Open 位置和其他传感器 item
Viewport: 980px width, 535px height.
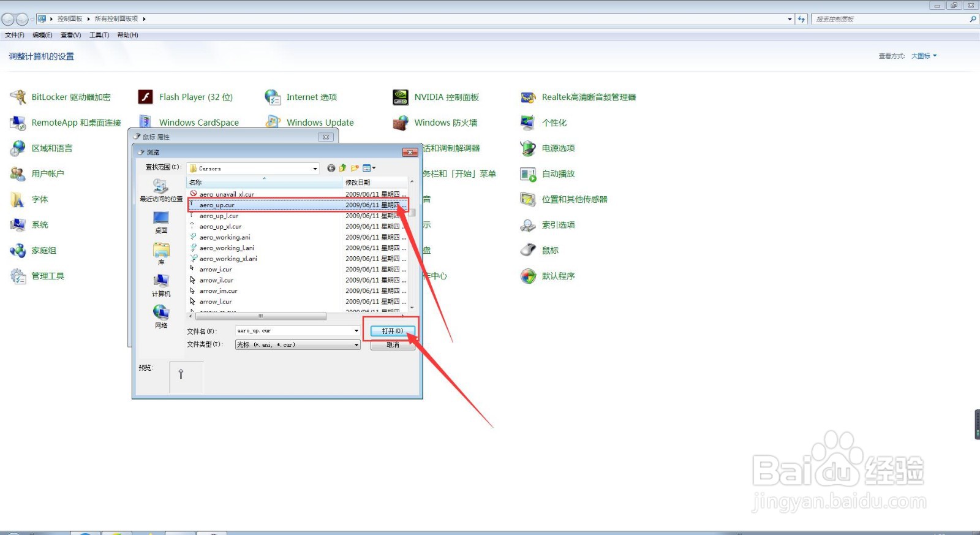[563, 199]
